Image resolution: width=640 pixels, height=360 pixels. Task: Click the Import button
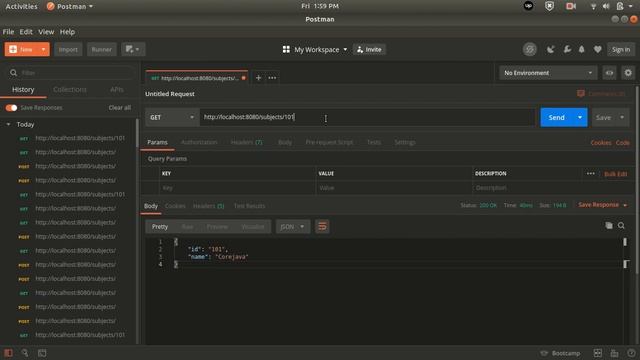pos(68,49)
